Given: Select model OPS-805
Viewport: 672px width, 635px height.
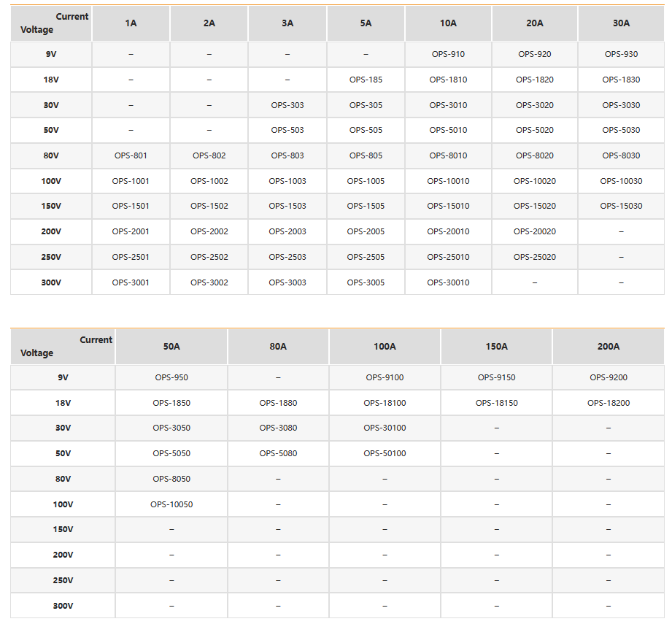Looking at the screenshot, I should coord(366,155).
